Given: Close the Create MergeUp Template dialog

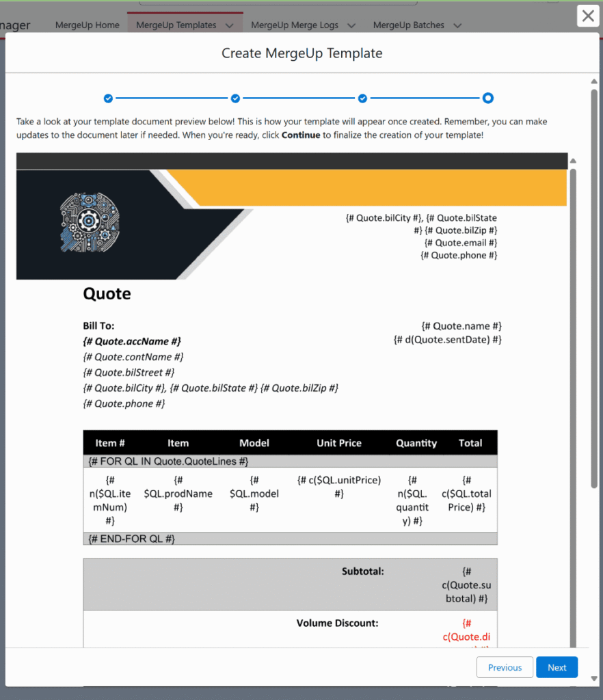Looking at the screenshot, I should [588, 16].
